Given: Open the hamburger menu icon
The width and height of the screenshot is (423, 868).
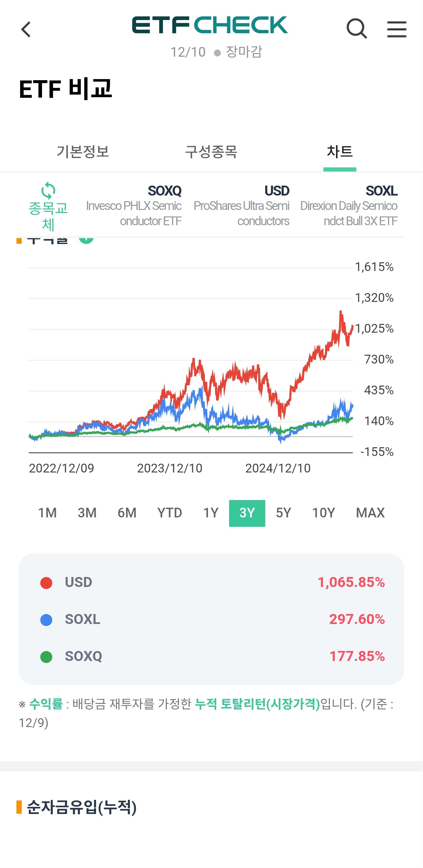Looking at the screenshot, I should [x=396, y=29].
